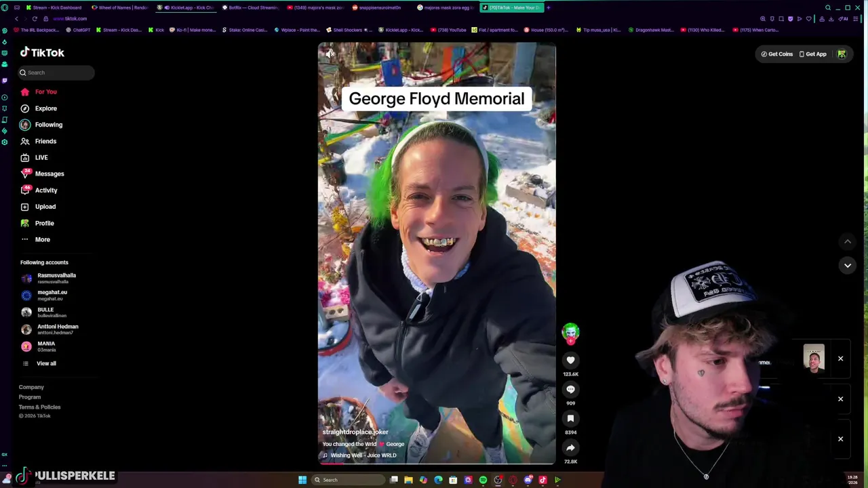The height and width of the screenshot is (488, 868).
Task: Switch to snappisensuroimat0n tab
Action: pyautogui.click(x=380, y=7)
